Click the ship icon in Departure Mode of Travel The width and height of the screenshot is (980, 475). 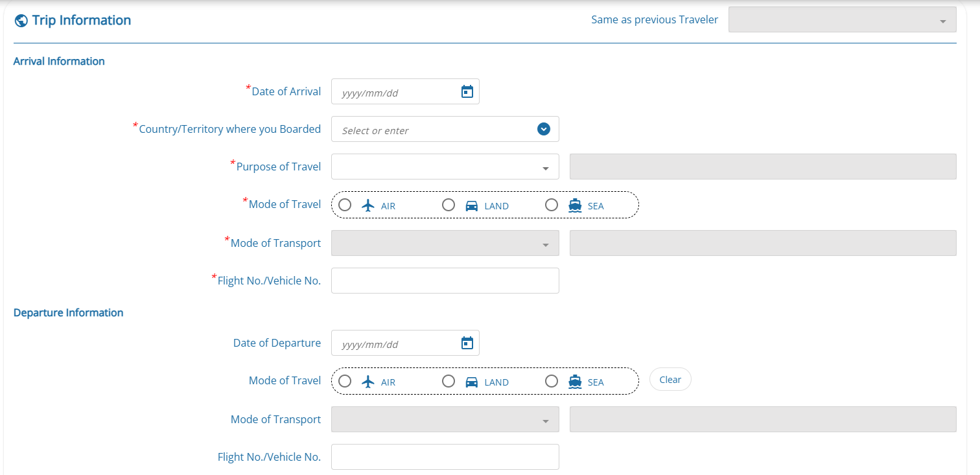575,382
